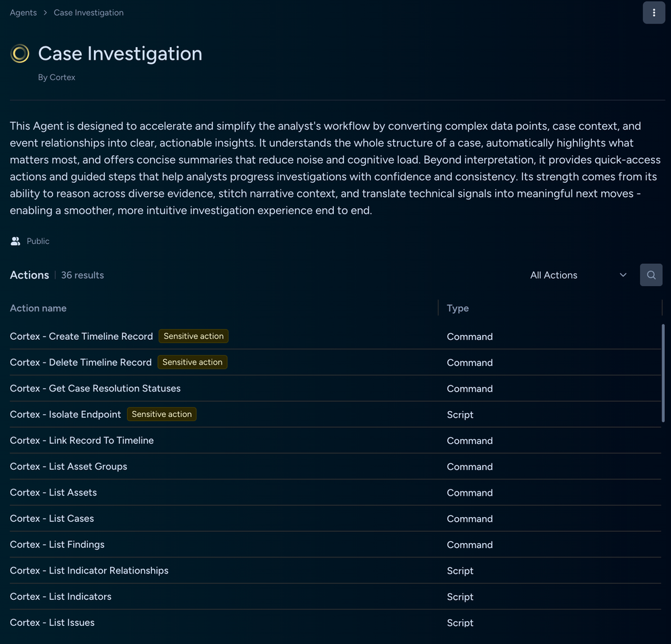Click Command type of Create Timeline Record row
This screenshot has width=671, height=644.
coord(469,336)
